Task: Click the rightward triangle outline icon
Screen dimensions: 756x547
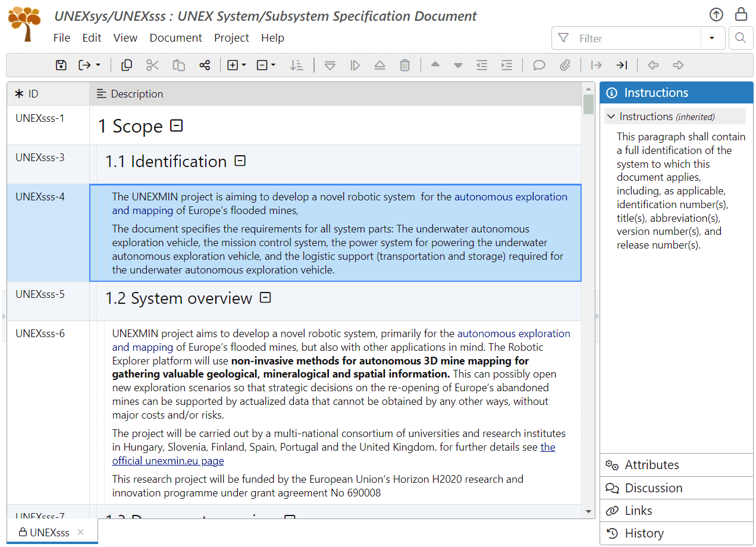Action: (355, 65)
